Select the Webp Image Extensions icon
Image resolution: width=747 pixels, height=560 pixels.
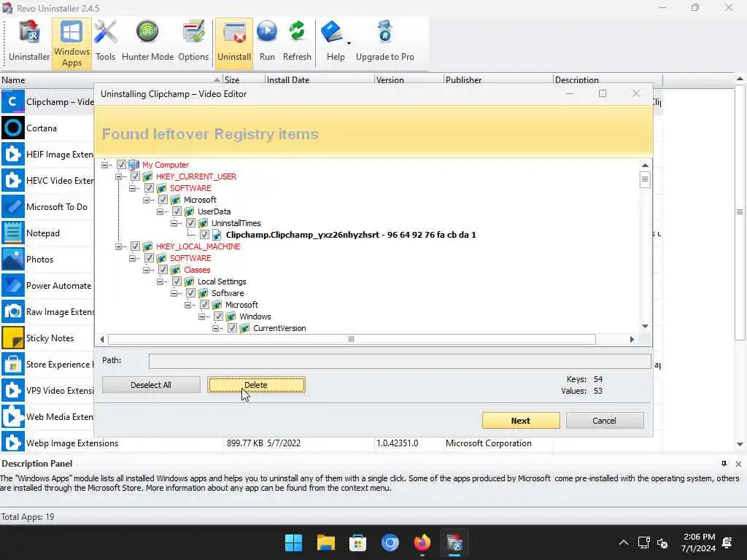[13, 443]
